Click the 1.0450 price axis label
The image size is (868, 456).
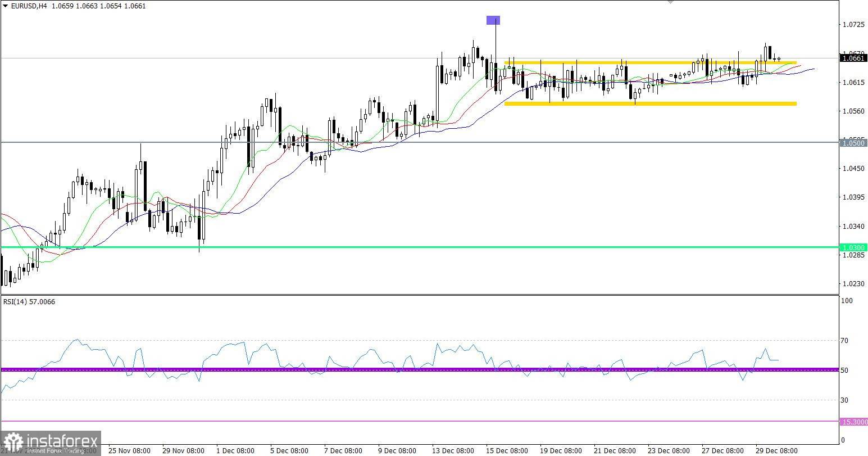[x=852, y=169]
